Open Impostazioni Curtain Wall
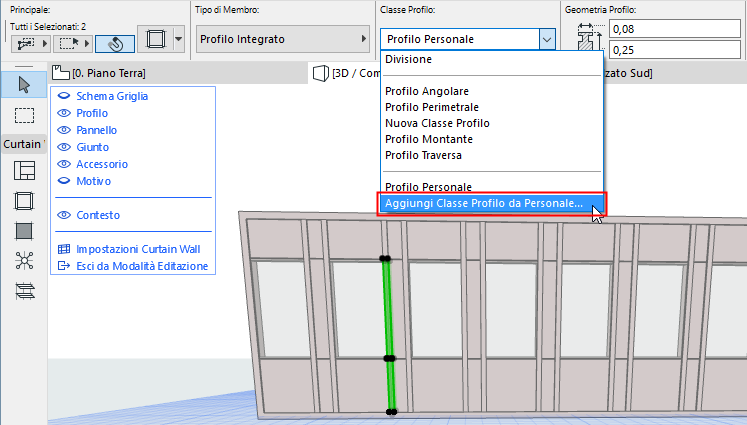The width and height of the screenshot is (747, 425). tap(138, 249)
